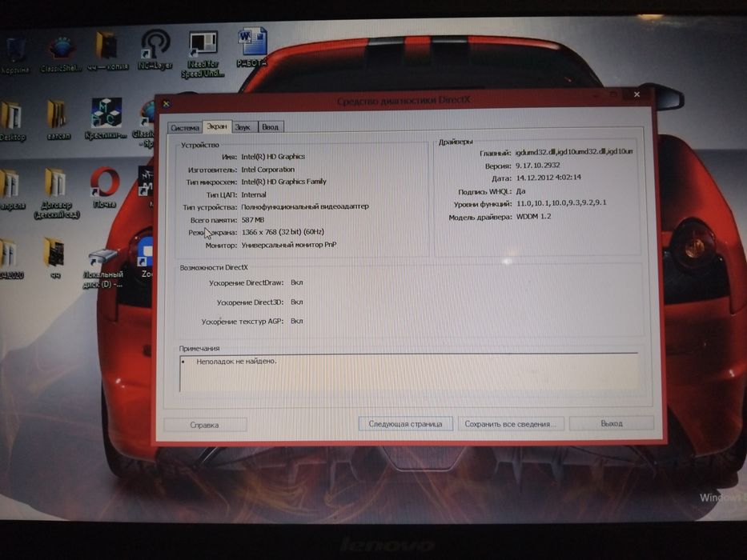The height and width of the screenshot is (560, 747).
Task: Switch to the Система tab
Action: tap(185, 128)
